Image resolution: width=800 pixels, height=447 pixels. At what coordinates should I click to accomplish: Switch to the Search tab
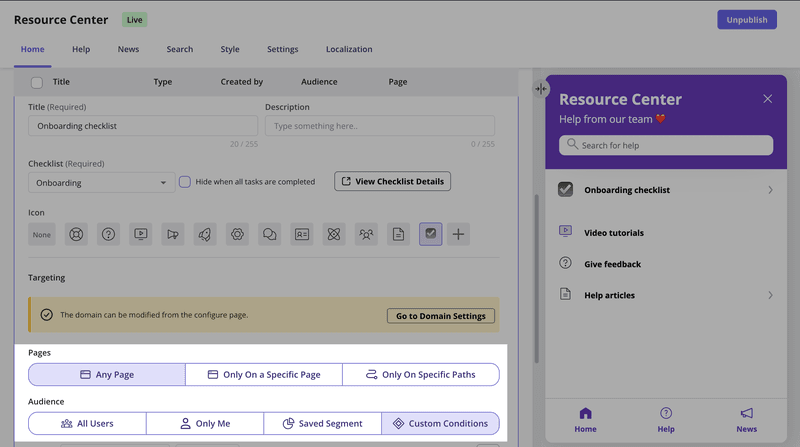(x=180, y=49)
